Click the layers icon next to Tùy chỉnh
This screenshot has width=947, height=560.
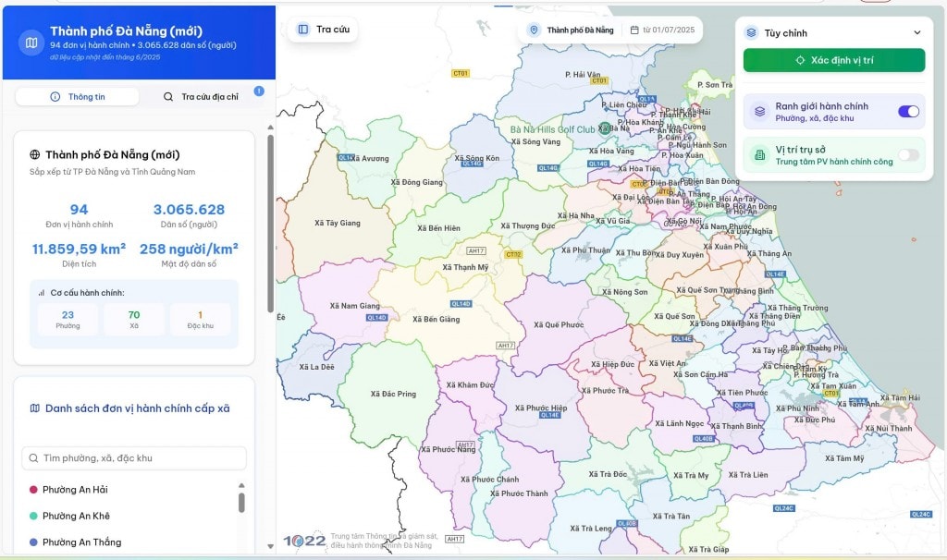(x=751, y=32)
